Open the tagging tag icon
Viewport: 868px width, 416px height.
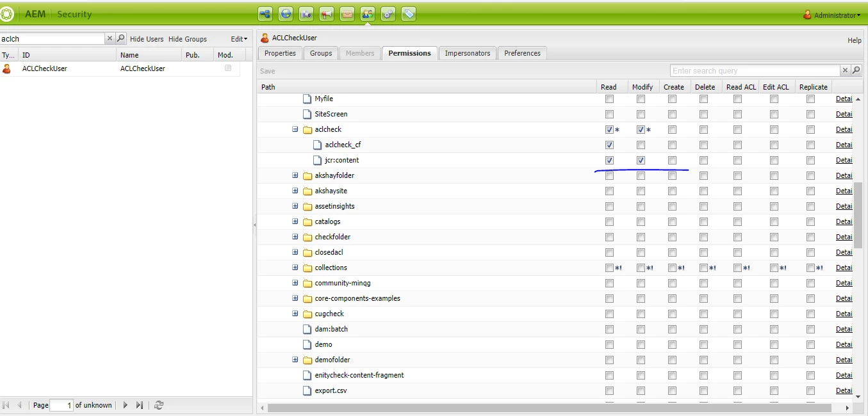[409, 13]
